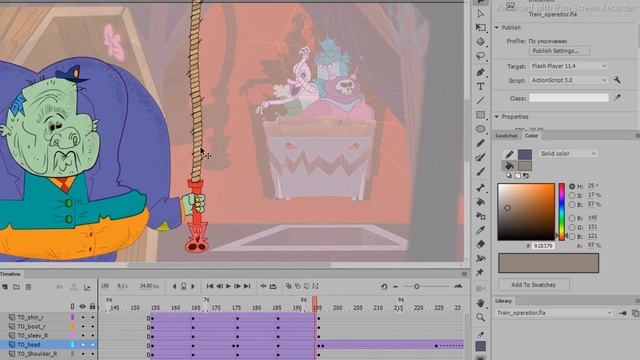Select the Ink Bottle tool
The width and height of the screenshot is (640, 360).
click(x=481, y=216)
